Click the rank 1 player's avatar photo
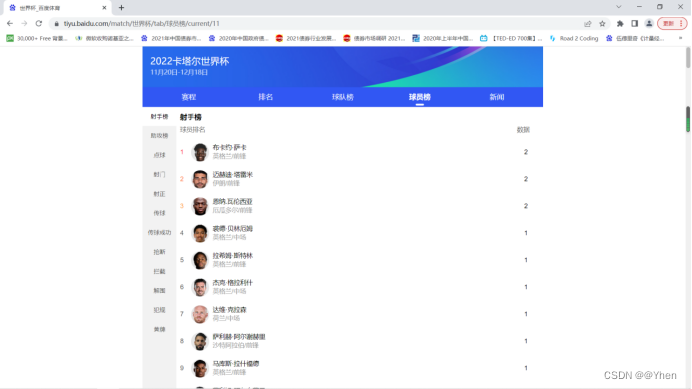This screenshot has width=692, height=389. click(200, 152)
